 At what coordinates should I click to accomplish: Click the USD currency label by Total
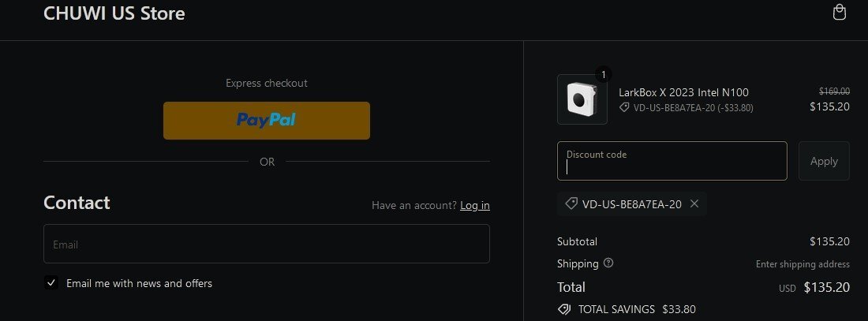tap(787, 289)
